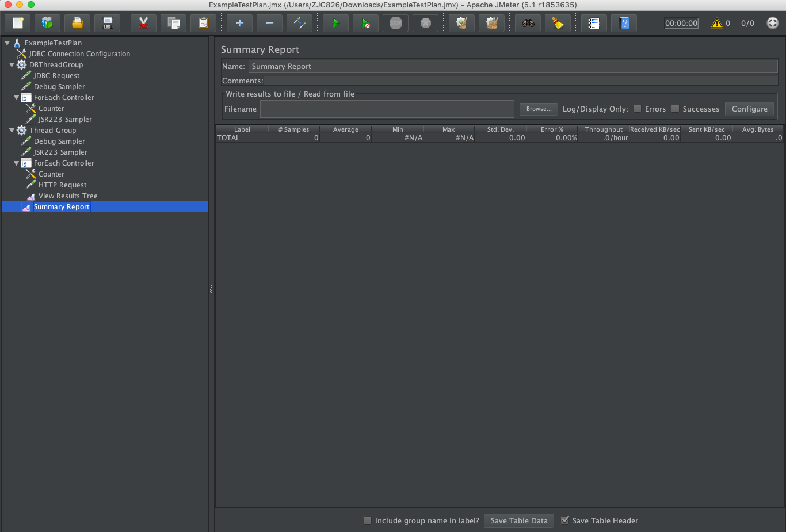Select the Summary Report tree item

point(62,206)
